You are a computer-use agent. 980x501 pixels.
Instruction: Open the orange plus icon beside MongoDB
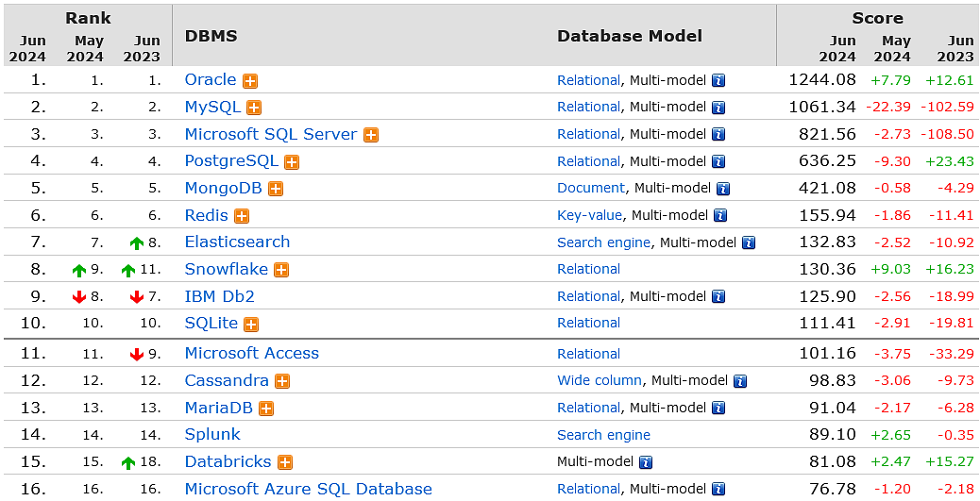276,190
